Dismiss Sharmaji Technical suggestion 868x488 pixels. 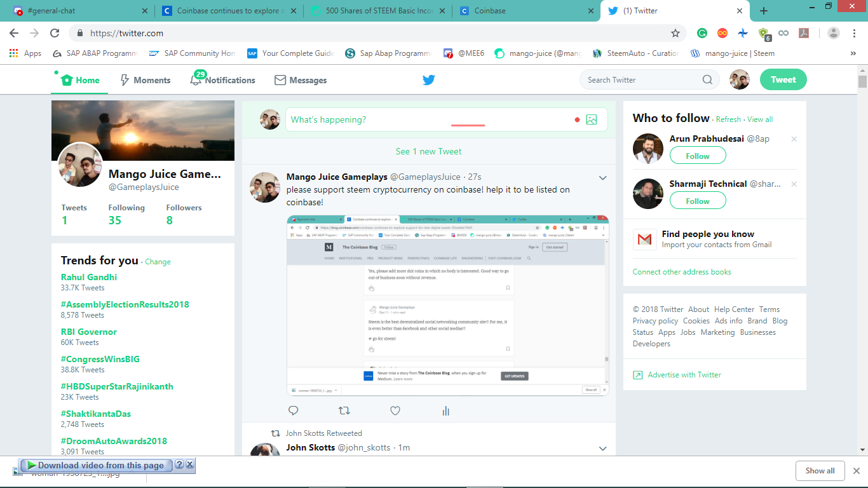click(x=794, y=184)
